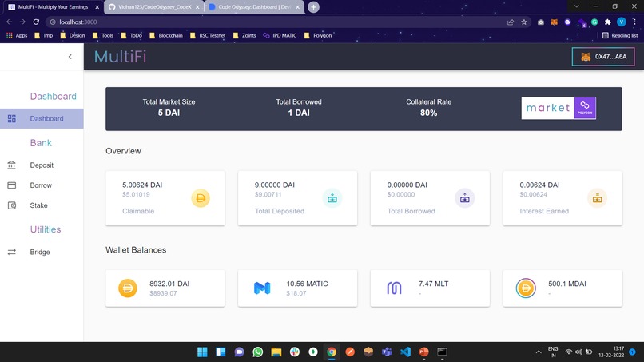Click the Collateral Rate 80% value
This screenshot has width=644, height=362.
(428, 113)
